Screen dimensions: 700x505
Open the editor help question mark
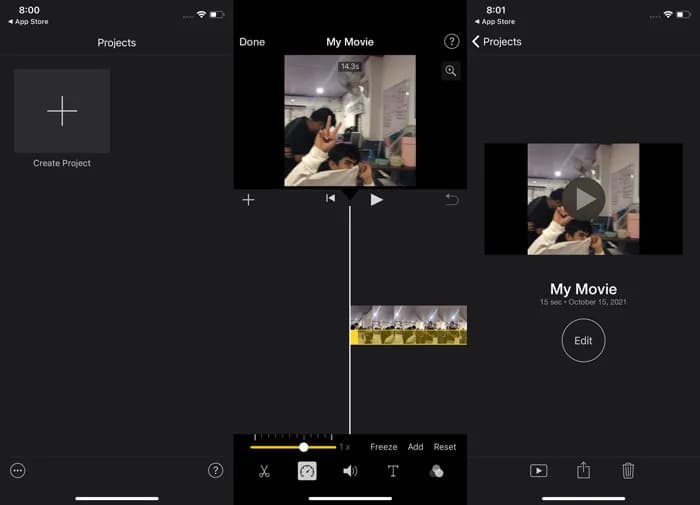[451, 42]
